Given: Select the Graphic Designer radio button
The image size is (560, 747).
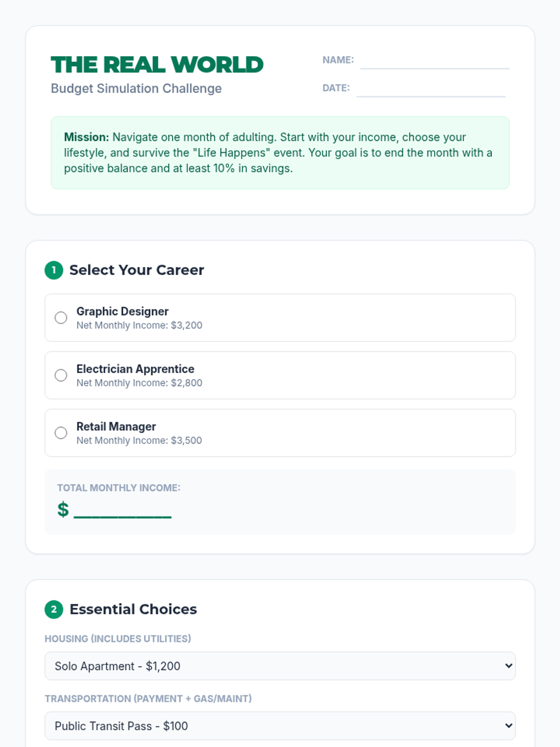Looking at the screenshot, I should 61,317.
